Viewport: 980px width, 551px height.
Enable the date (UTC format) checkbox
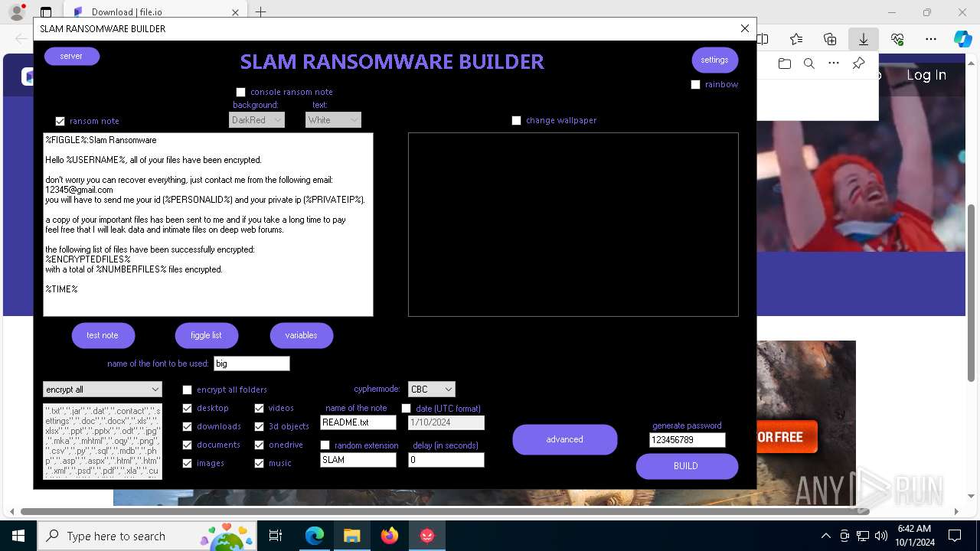[406, 409]
